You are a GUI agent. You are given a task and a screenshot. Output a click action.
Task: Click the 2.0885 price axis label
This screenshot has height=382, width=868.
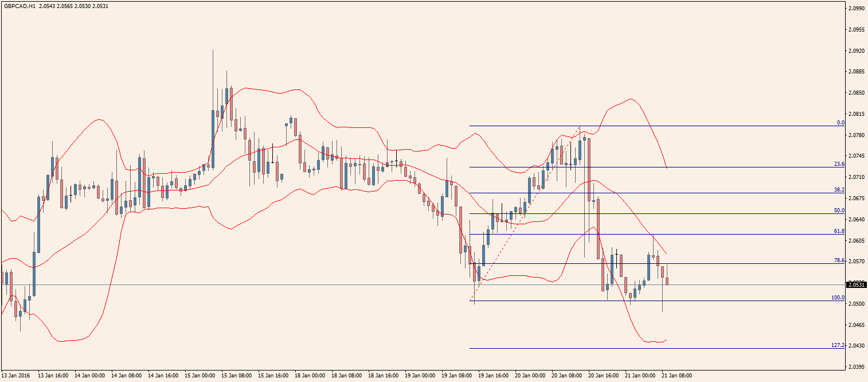pos(857,72)
